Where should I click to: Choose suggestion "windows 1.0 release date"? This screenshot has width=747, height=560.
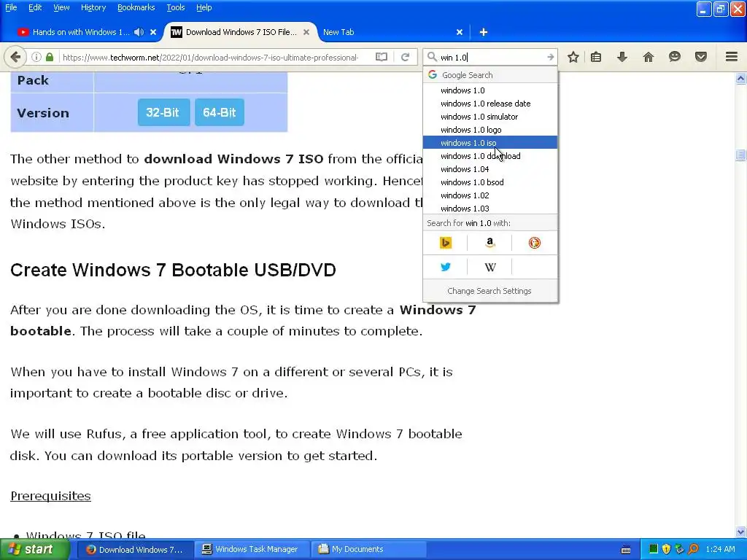(x=490, y=104)
